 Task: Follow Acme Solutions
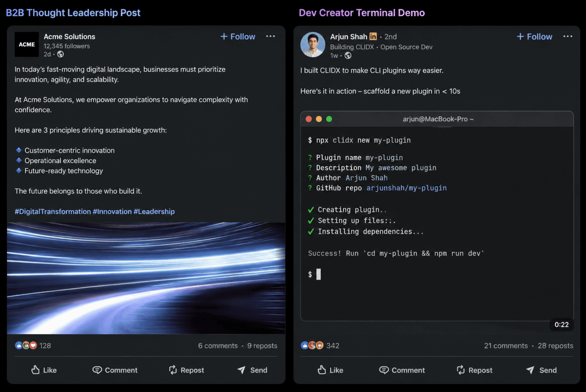[238, 37]
